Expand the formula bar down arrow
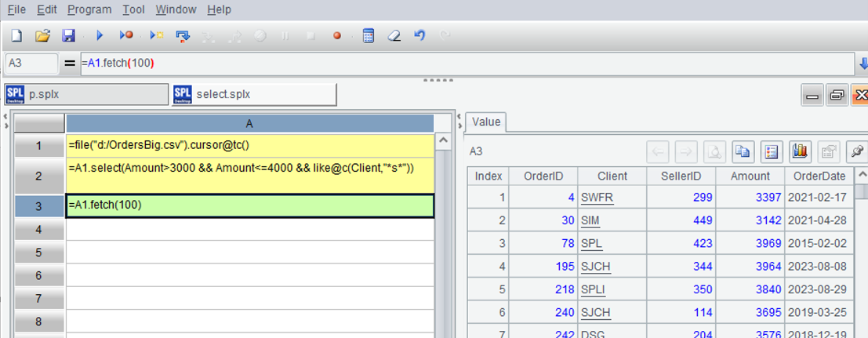Image resolution: width=868 pixels, height=338 pixels. pos(863,64)
